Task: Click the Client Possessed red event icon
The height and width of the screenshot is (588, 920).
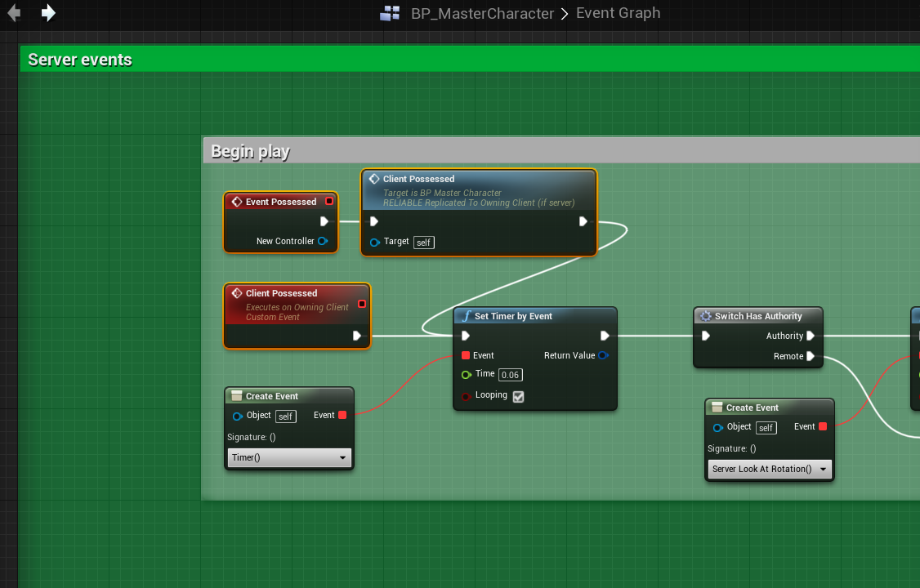Action: [x=237, y=293]
